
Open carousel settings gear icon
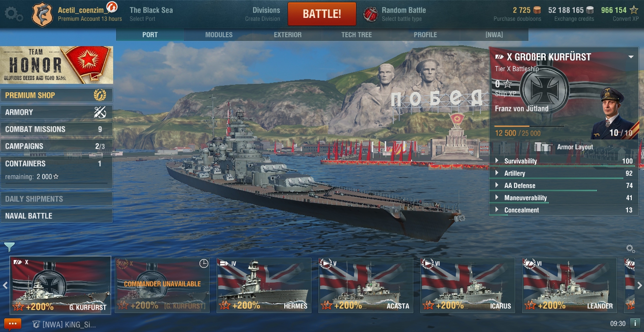[630, 248]
